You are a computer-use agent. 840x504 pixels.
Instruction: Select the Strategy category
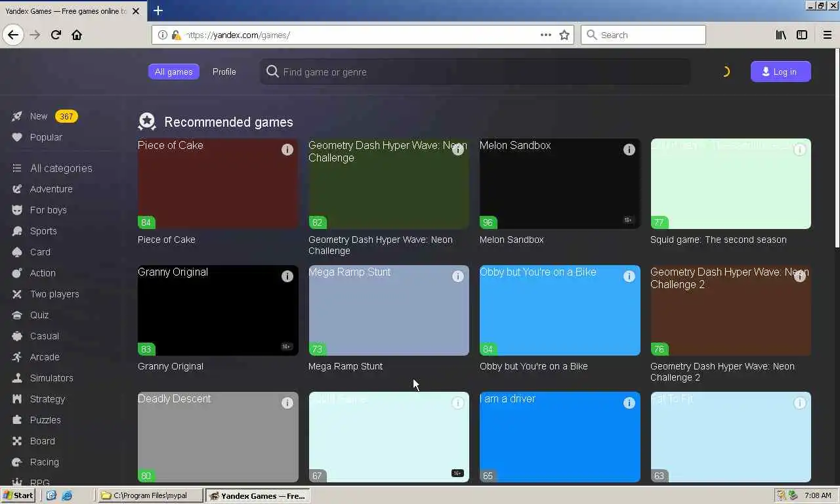click(x=47, y=399)
